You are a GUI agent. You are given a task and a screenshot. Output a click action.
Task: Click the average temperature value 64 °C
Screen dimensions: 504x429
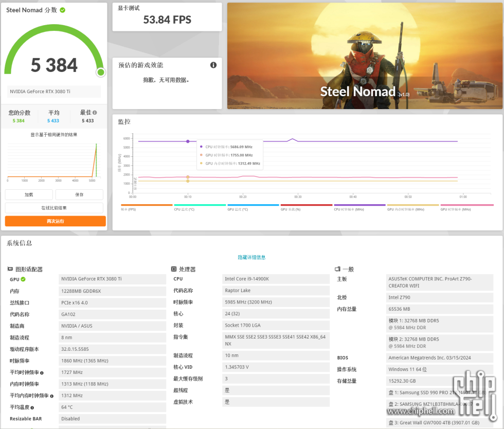tap(112, 407)
